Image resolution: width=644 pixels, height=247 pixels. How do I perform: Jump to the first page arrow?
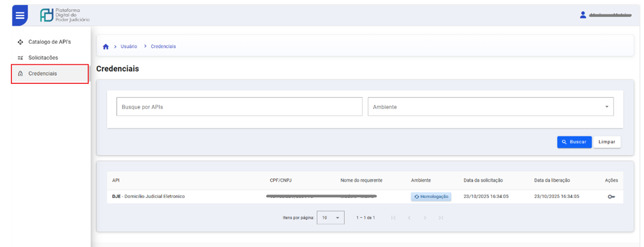pyautogui.click(x=393, y=218)
